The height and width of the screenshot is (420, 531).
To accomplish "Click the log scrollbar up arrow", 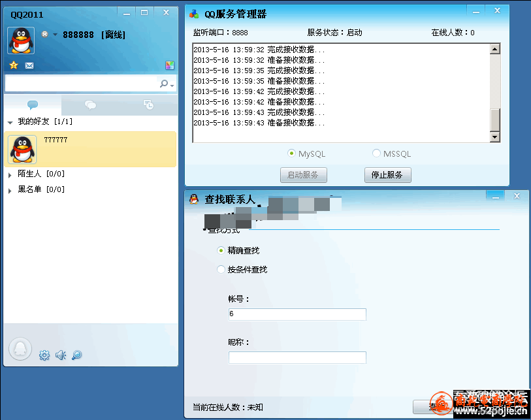I will 495,49.
